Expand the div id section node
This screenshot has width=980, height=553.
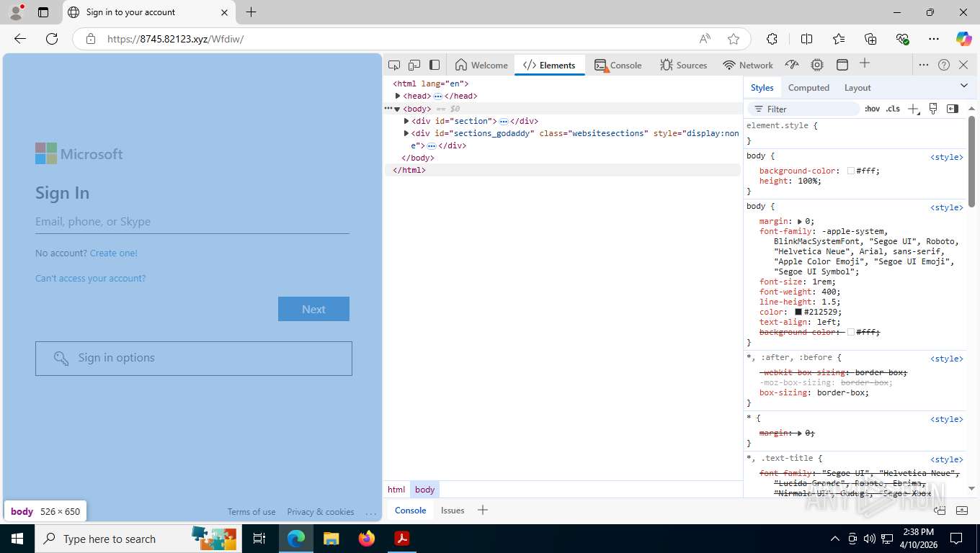(x=406, y=121)
